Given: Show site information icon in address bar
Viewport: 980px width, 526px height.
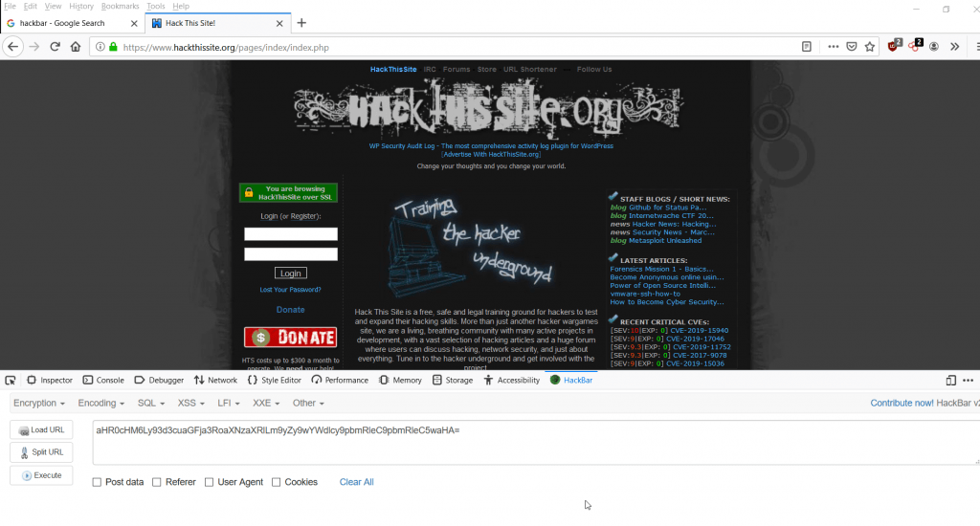Looking at the screenshot, I should coord(100,47).
